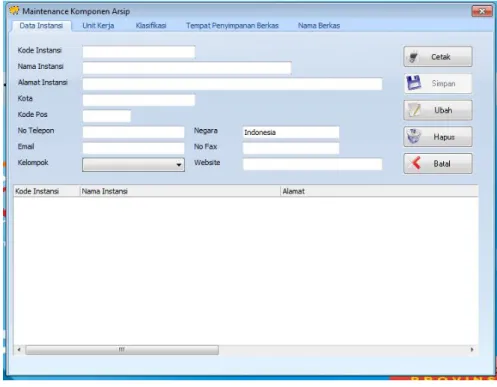Close the Maintenance Komponen Arsip window
This screenshot has width=497, height=387.
point(482,11)
